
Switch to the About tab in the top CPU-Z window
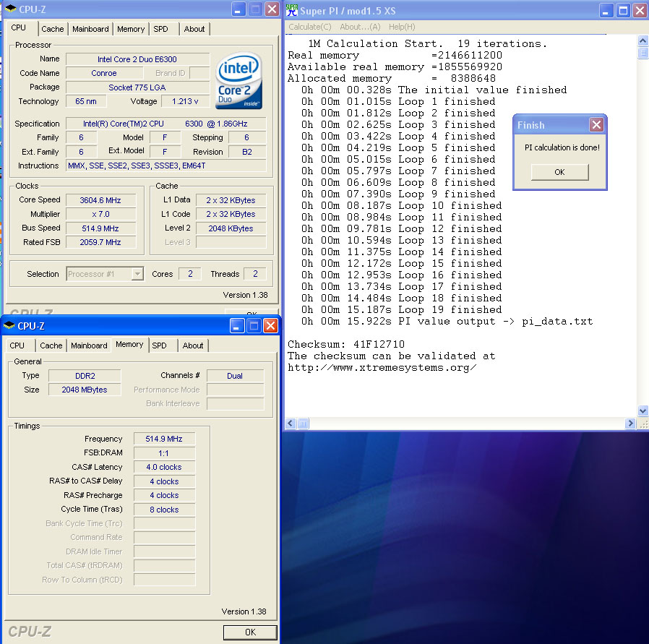tap(194, 29)
